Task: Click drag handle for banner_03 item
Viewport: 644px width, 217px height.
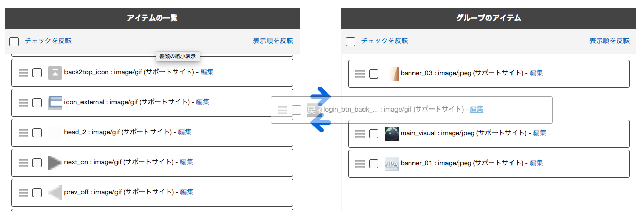Action: 360,74
